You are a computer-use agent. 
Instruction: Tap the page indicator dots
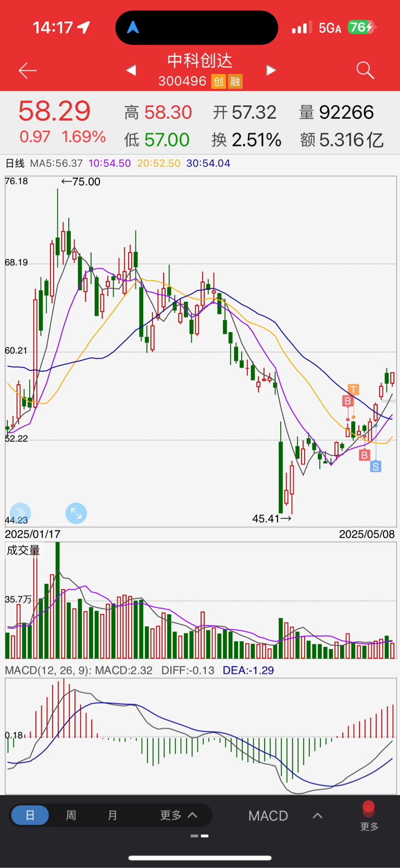pos(199,836)
